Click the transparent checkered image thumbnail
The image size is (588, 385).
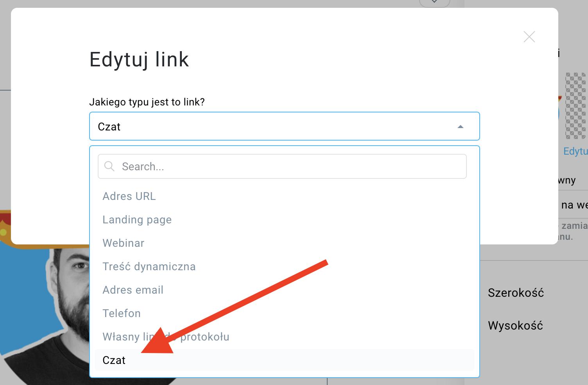(x=576, y=106)
